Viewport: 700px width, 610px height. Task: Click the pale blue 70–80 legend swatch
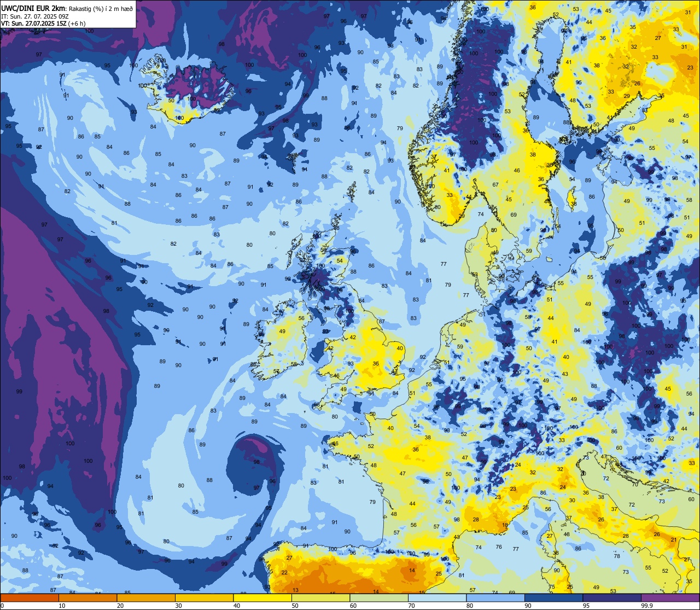[x=437, y=597]
